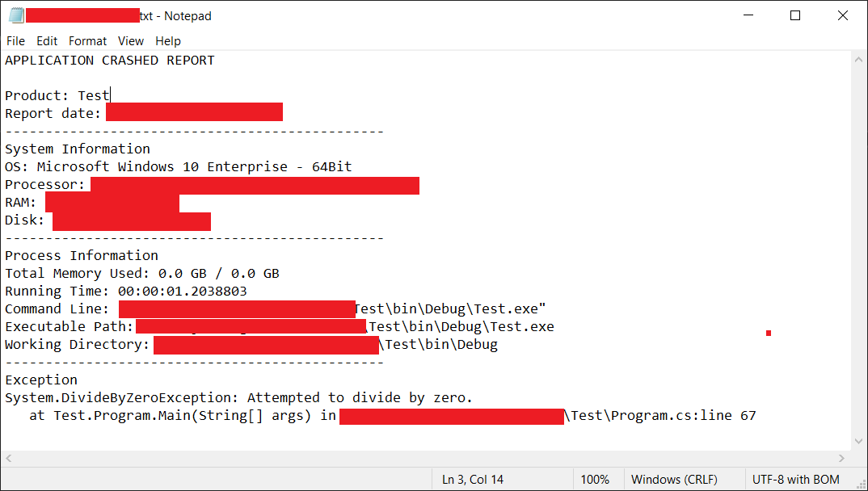The image size is (868, 491).
Task: Place cursor in APPLICATION CRASHED REPORT heading
Action: click(110, 61)
